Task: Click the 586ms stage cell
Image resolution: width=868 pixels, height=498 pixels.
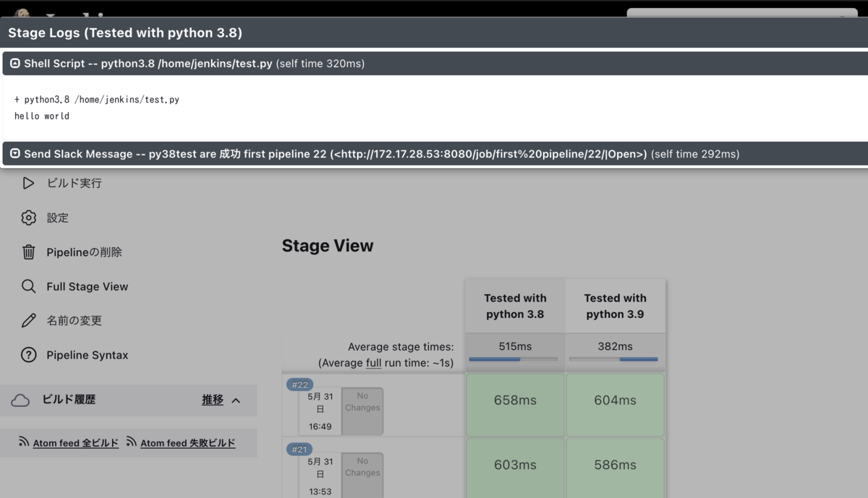Action: (x=615, y=468)
